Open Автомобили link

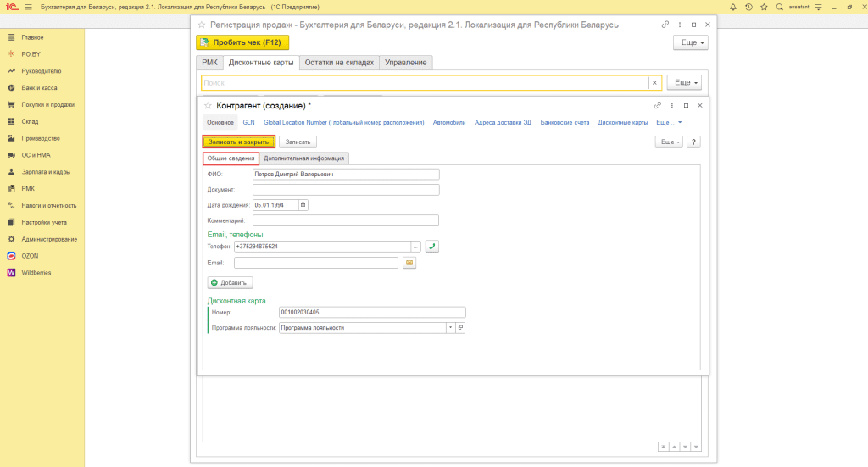tap(449, 122)
